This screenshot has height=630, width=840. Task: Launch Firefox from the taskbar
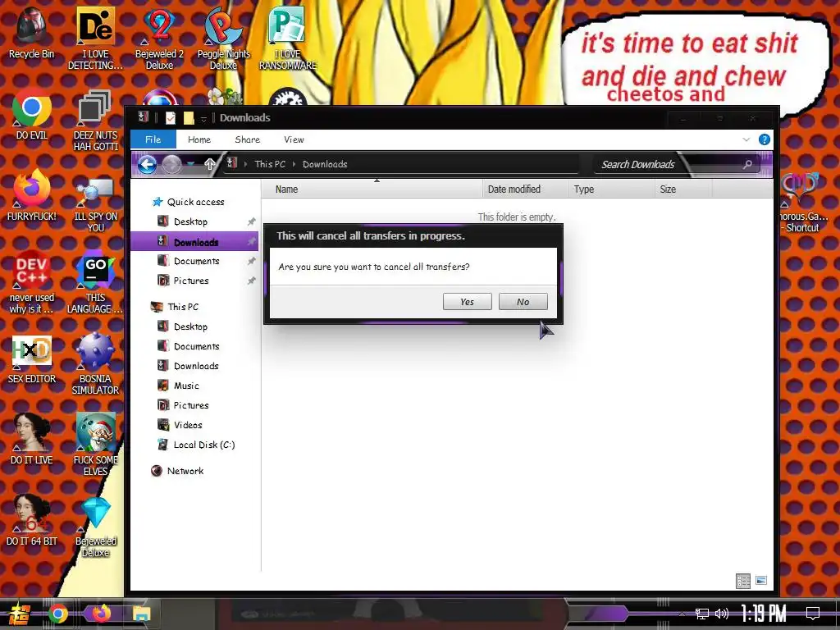pos(100,614)
